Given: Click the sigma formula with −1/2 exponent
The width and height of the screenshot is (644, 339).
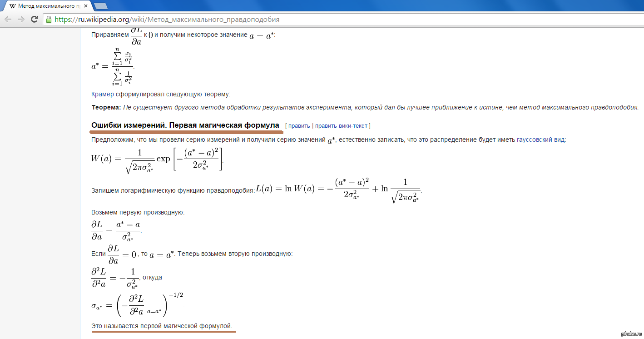Looking at the screenshot, I should (x=137, y=305).
